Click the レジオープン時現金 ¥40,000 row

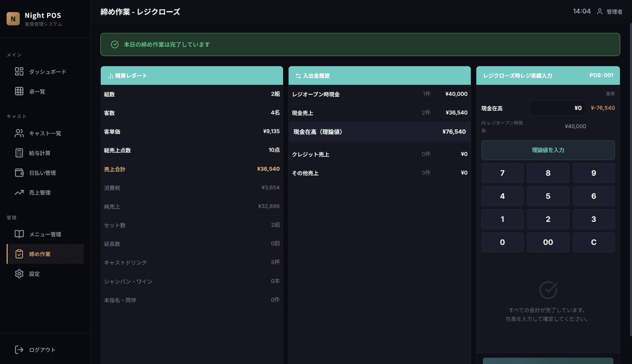(x=380, y=94)
